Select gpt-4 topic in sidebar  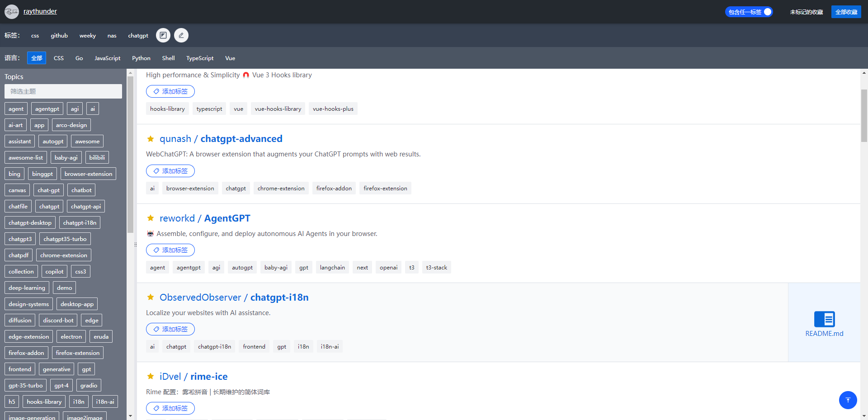(x=61, y=386)
